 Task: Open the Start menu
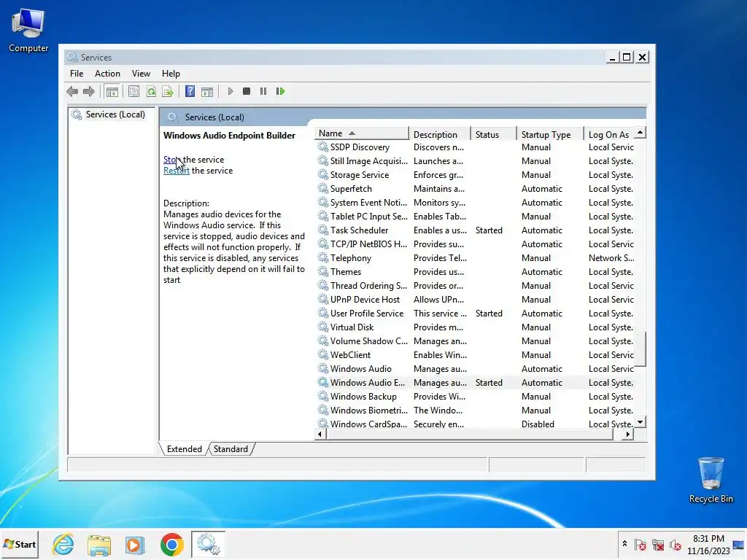click(x=20, y=544)
